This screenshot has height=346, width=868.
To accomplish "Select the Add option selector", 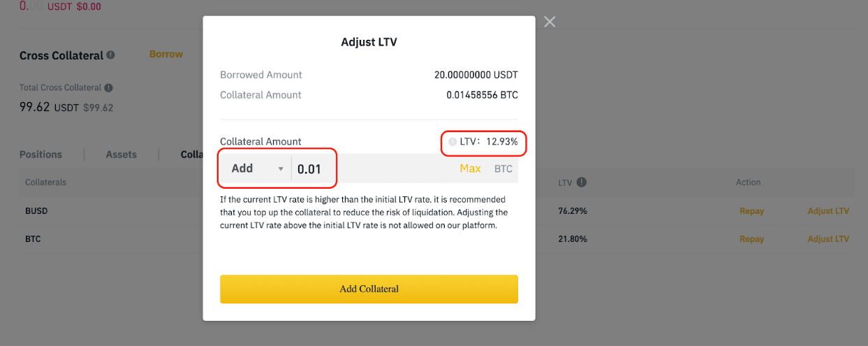I will (256, 168).
